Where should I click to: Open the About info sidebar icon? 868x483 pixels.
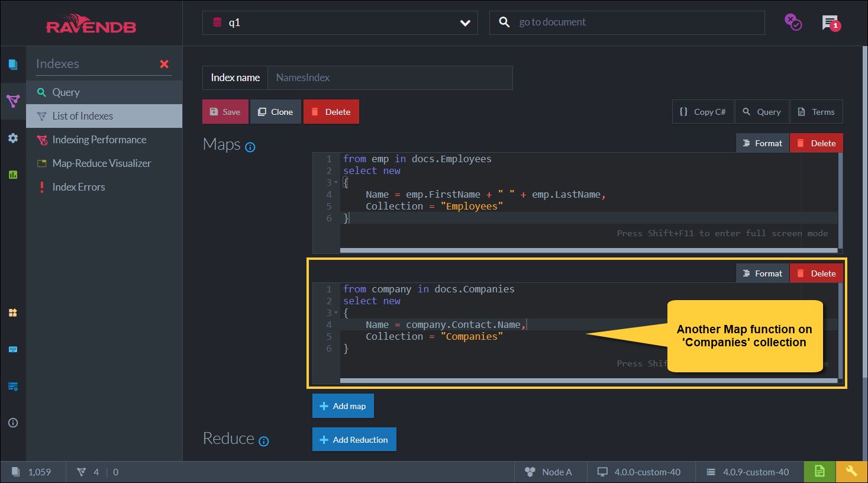point(13,423)
